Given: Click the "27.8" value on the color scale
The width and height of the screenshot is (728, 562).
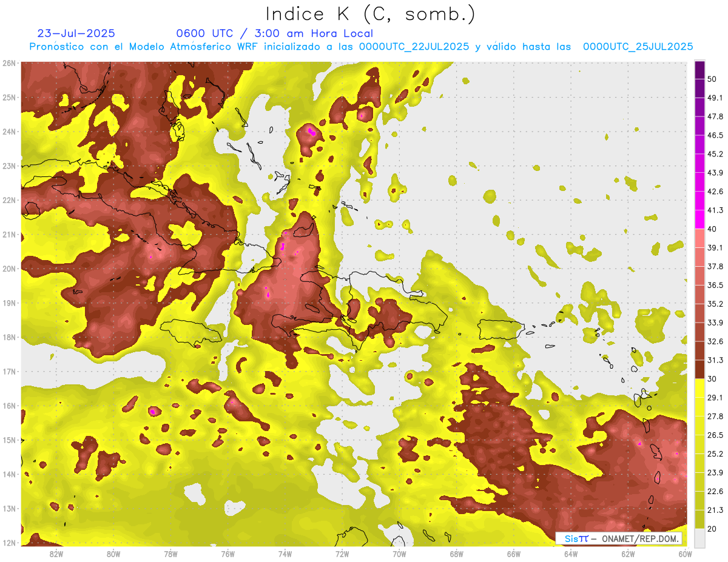Looking at the screenshot, I should pyautogui.click(x=715, y=416).
